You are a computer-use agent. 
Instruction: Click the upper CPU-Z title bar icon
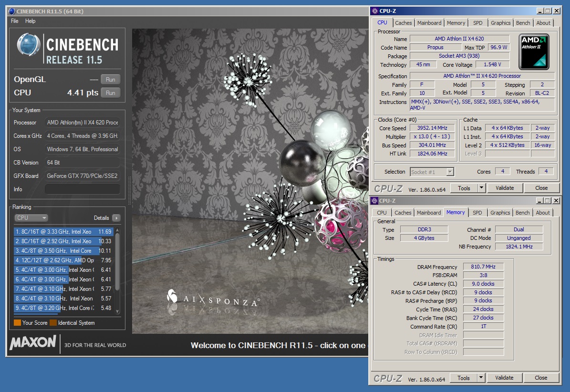[x=375, y=11]
